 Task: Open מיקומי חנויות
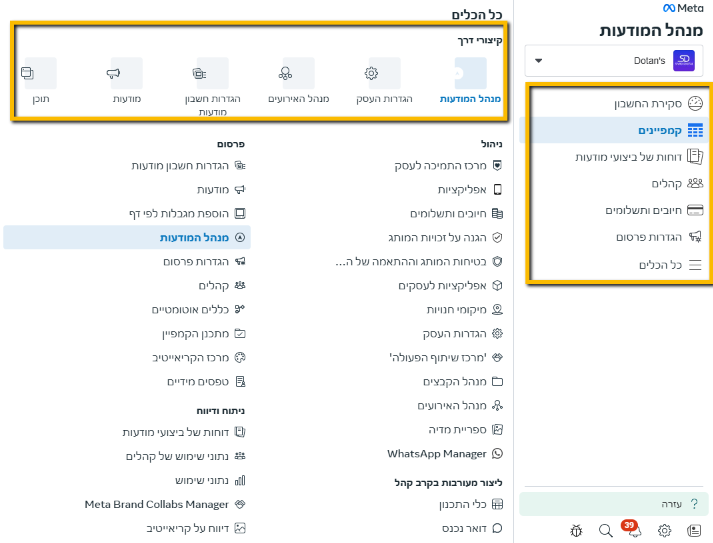[x=464, y=310]
